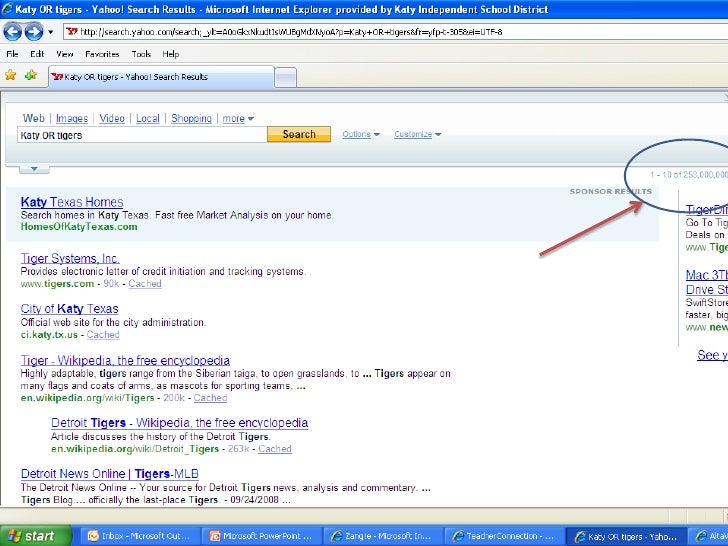Open Detroit Tigers - Wikipedia result
The height and width of the screenshot is (546, 728).
click(x=180, y=423)
